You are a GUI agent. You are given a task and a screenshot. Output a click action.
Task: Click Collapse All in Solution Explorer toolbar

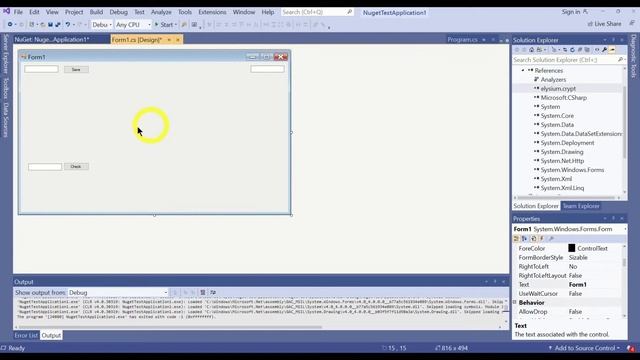pyautogui.click(x=580, y=50)
